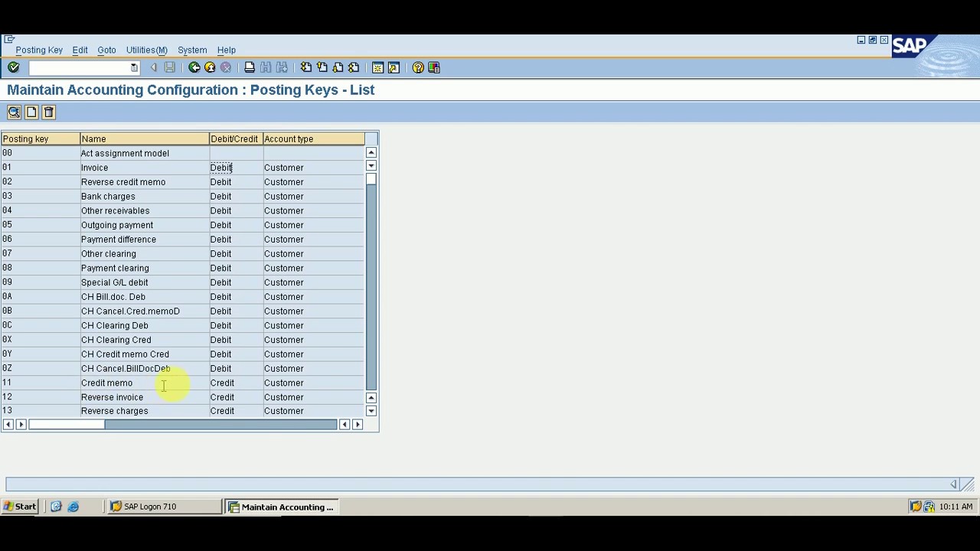Screen dimensions: 980x551
Task: Select the Credit memo row (key 11)
Action: click(182, 383)
